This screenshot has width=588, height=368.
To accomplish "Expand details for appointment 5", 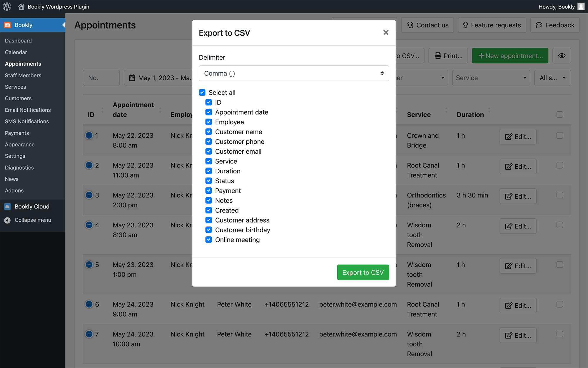I will coord(89,264).
